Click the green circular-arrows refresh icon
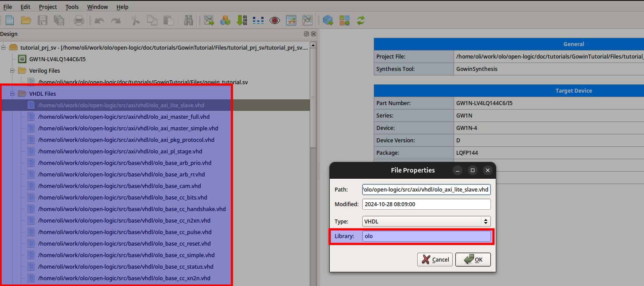This screenshot has height=286, width=644. pyautogui.click(x=361, y=20)
